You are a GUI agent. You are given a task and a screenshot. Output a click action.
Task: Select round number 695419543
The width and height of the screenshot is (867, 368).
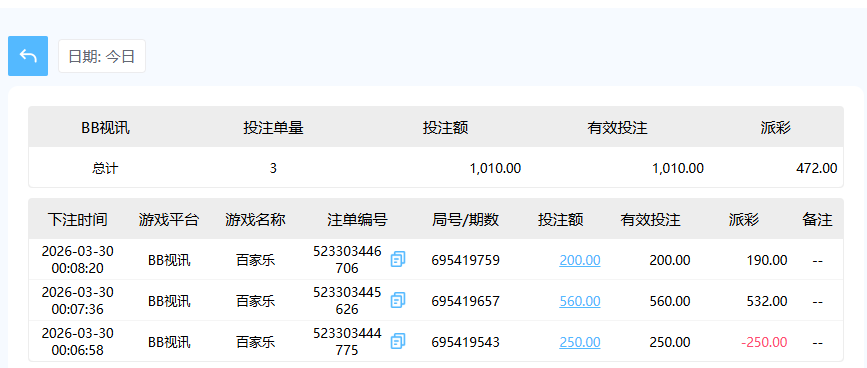466,342
